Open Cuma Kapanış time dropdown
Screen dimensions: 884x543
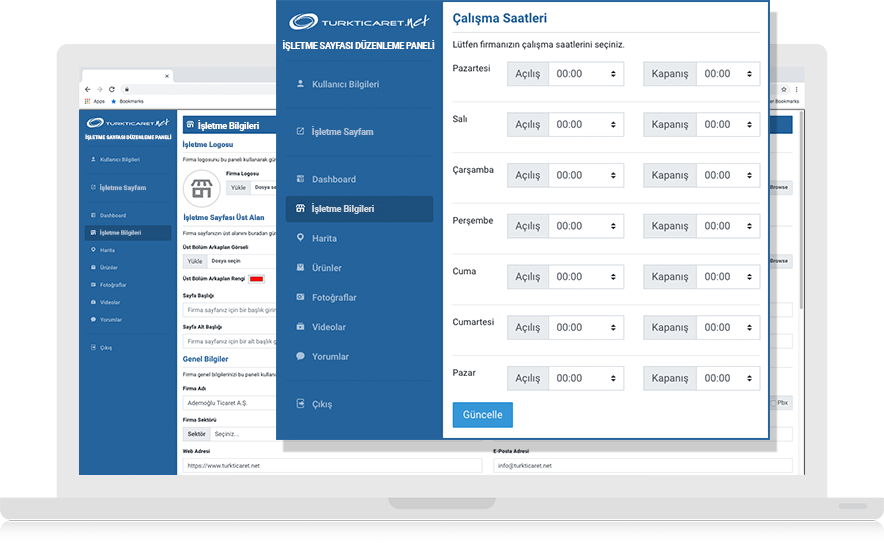(x=728, y=277)
